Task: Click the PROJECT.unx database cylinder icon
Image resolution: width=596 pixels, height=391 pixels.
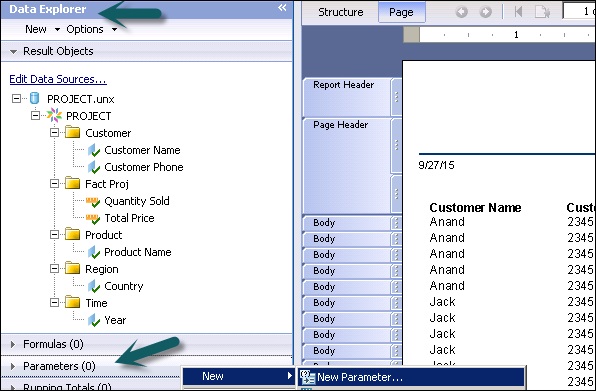Action: 35,98
